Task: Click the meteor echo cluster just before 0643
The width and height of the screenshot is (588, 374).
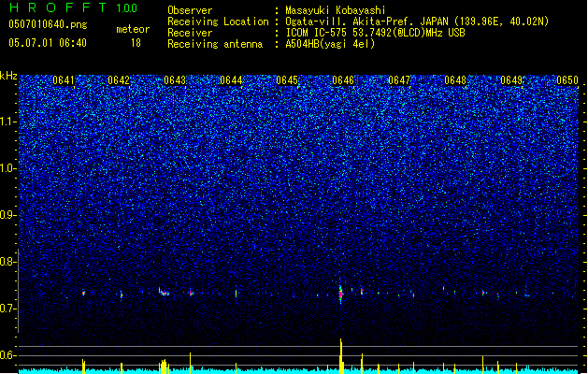Action: tap(165, 293)
